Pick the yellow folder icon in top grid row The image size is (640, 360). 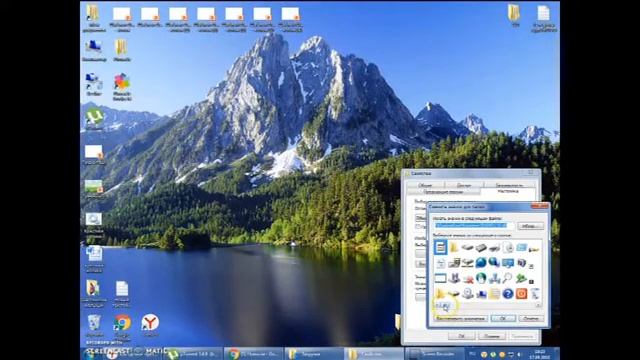tap(454, 247)
